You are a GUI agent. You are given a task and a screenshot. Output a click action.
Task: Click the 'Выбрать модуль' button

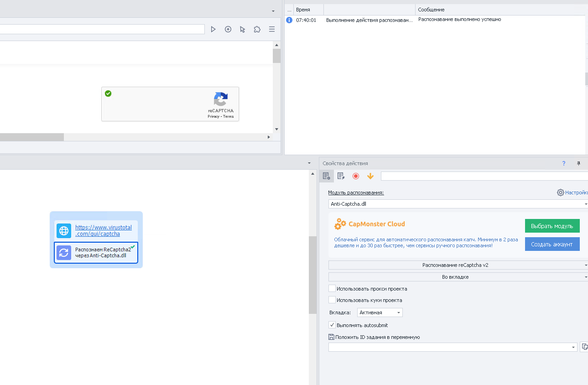tap(552, 226)
